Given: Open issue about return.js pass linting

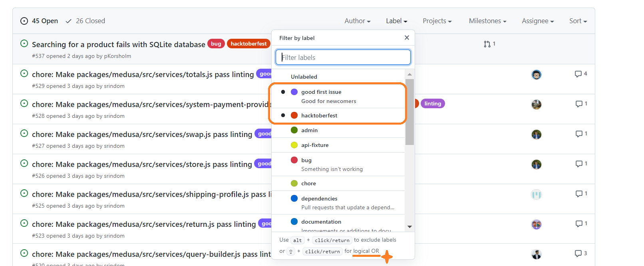Looking at the screenshot, I should coord(144,224).
